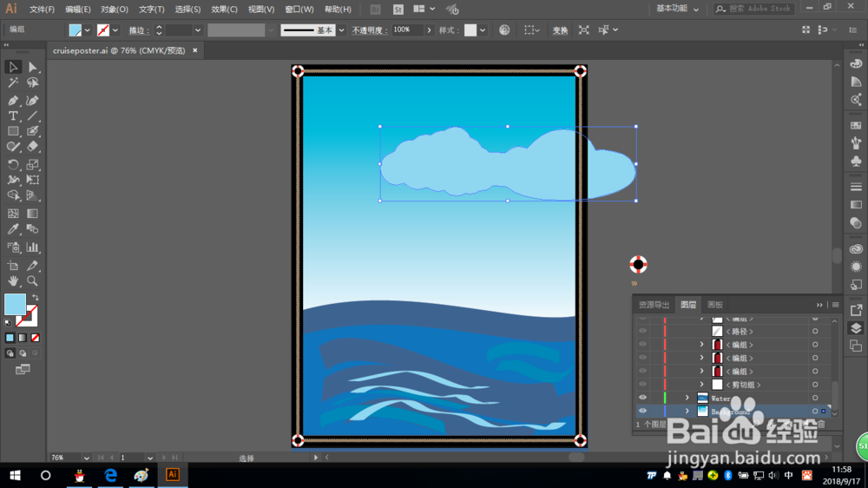The height and width of the screenshot is (488, 868).
Task: Select the Artboard tool
Action: click(x=13, y=266)
